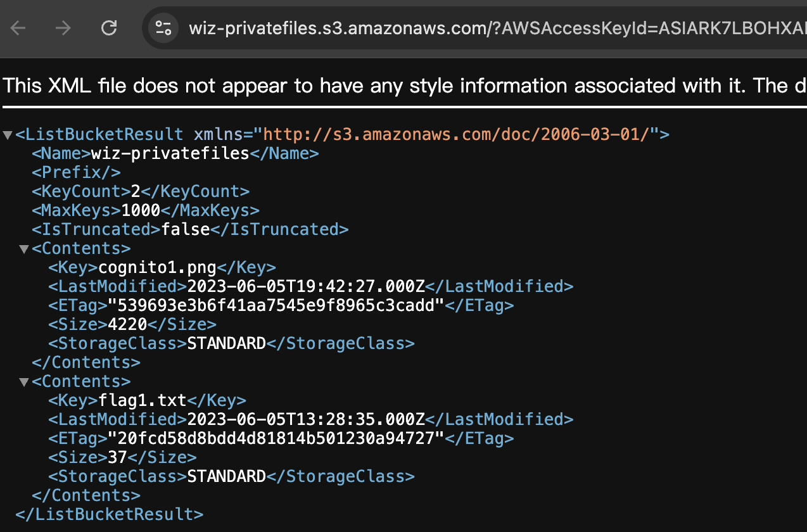
Task: Click the xmlns s3.amazonaws.com doc URL
Action: coord(456,134)
